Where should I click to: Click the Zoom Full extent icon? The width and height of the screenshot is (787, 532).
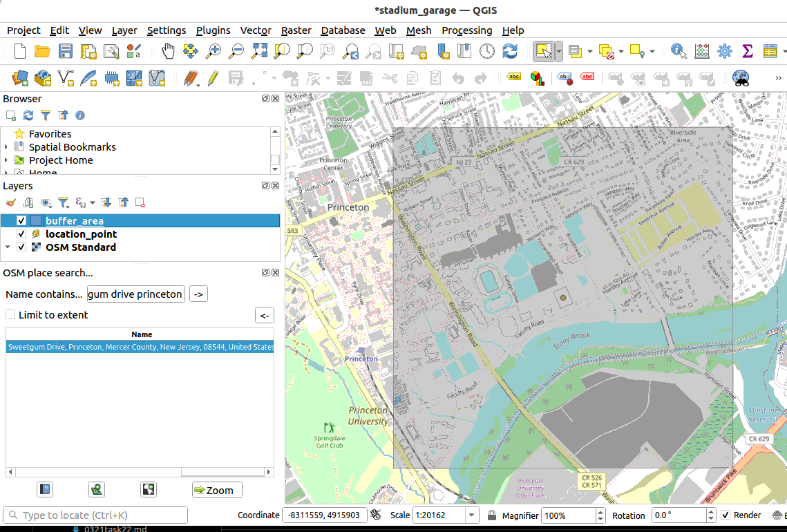click(259, 51)
